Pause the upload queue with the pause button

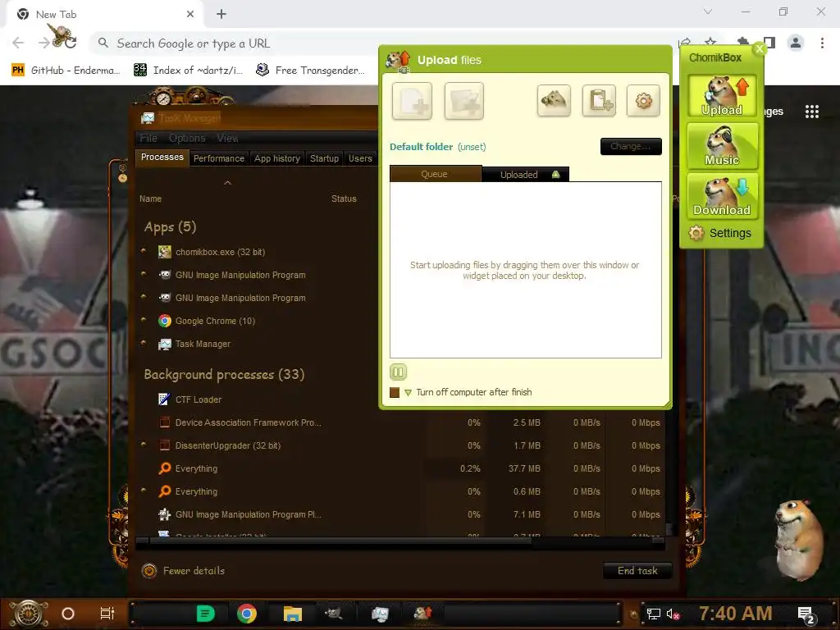(x=398, y=372)
